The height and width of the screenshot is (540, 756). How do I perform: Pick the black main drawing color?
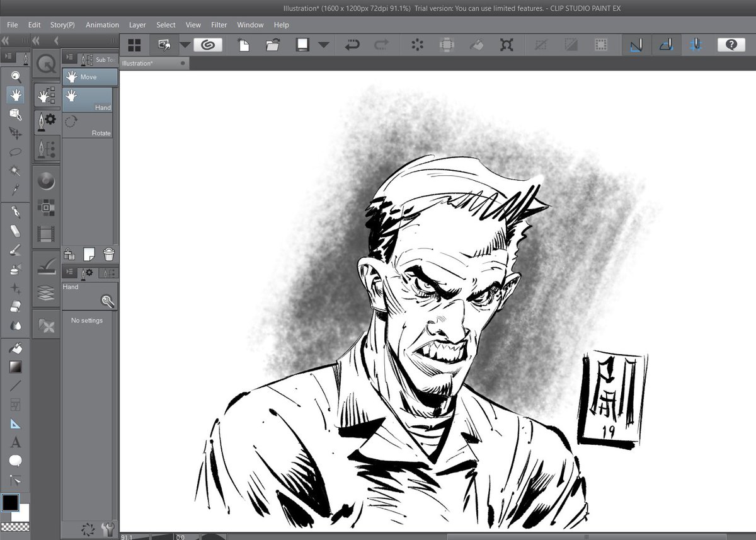[x=11, y=503]
